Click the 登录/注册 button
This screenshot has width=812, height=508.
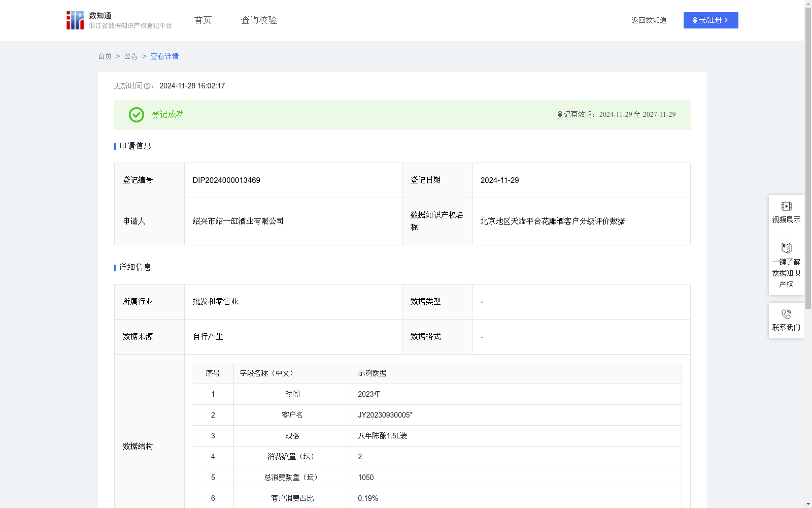point(710,20)
